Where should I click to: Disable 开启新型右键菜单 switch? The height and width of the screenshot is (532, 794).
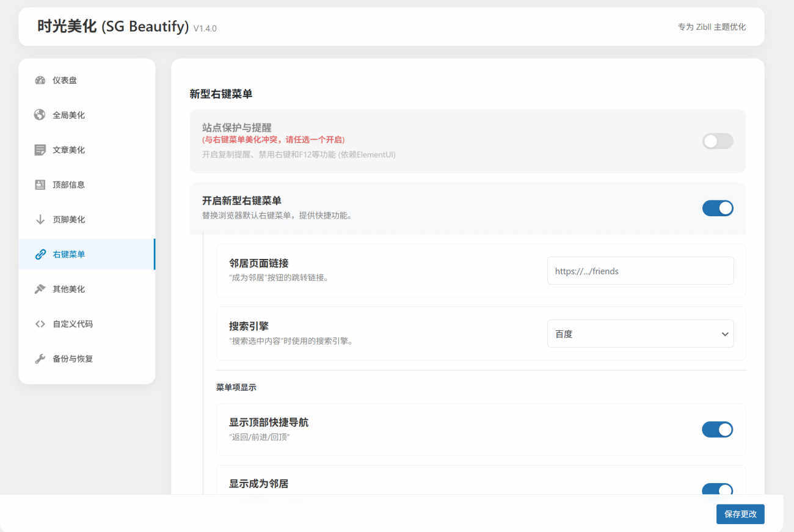click(718, 208)
